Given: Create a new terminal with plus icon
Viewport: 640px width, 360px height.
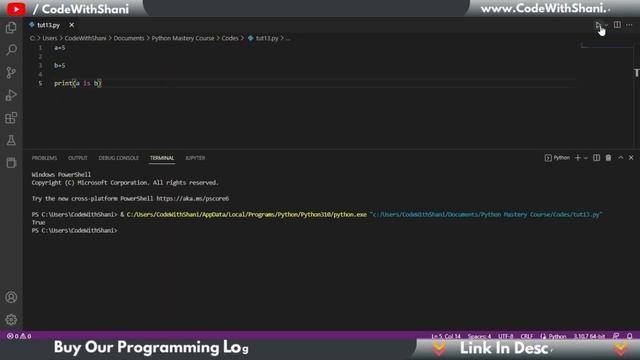Looking at the screenshot, I should pyautogui.click(x=578, y=158).
